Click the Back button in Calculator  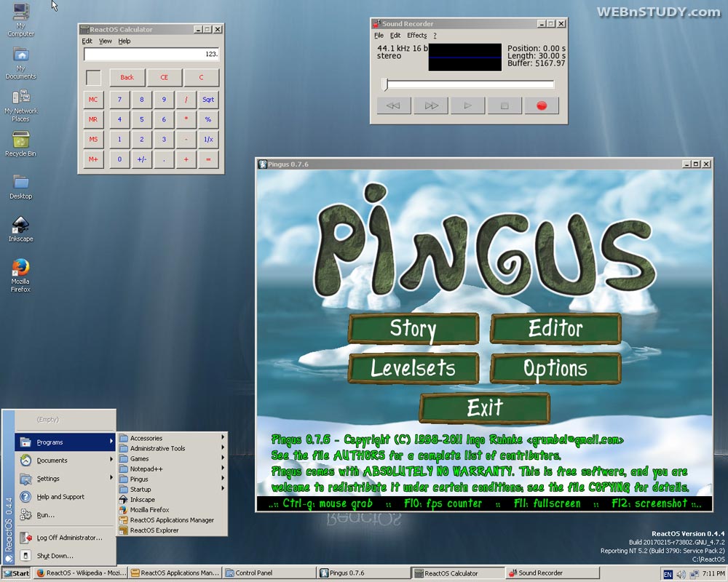tap(127, 78)
